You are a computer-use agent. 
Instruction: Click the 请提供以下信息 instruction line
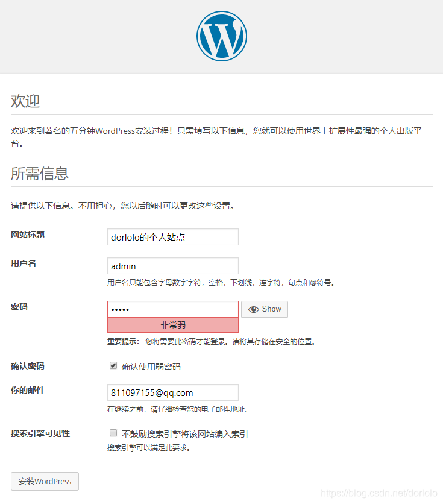tap(123, 206)
